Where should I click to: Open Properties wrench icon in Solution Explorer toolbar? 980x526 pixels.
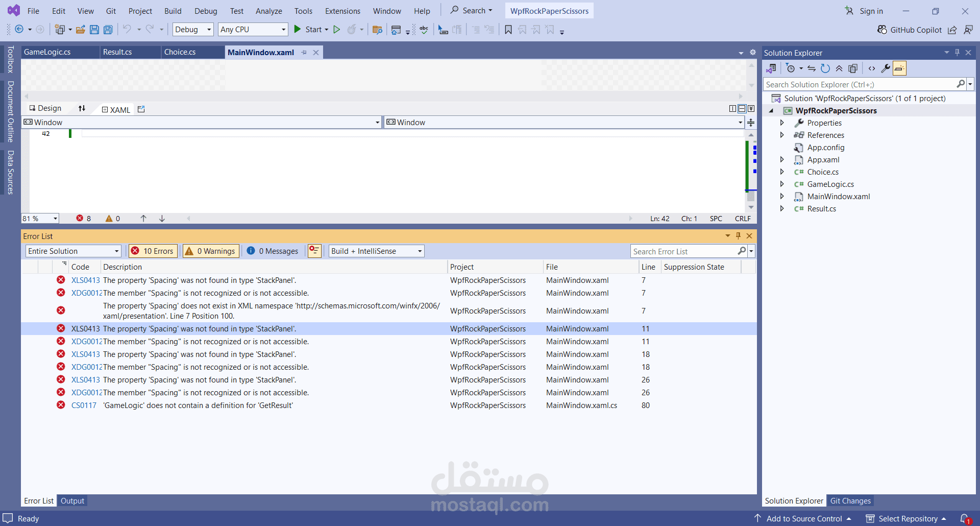click(x=886, y=68)
